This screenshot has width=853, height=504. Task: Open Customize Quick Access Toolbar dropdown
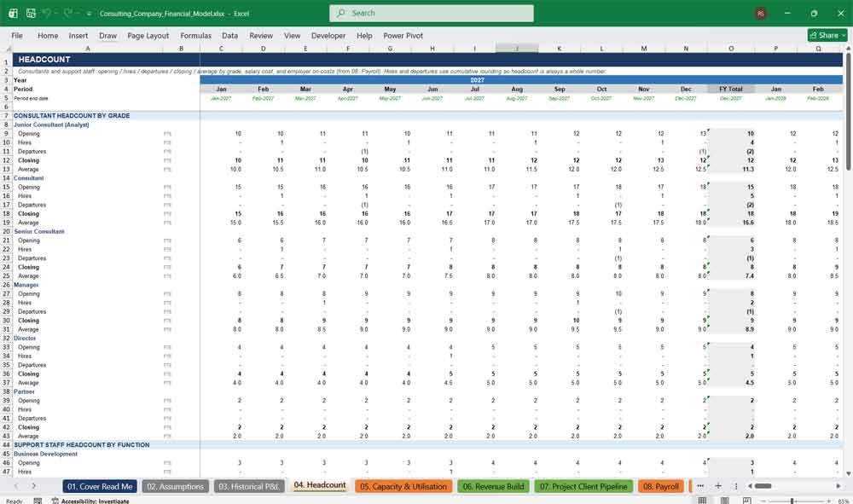pyautogui.click(x=89, y=14)
